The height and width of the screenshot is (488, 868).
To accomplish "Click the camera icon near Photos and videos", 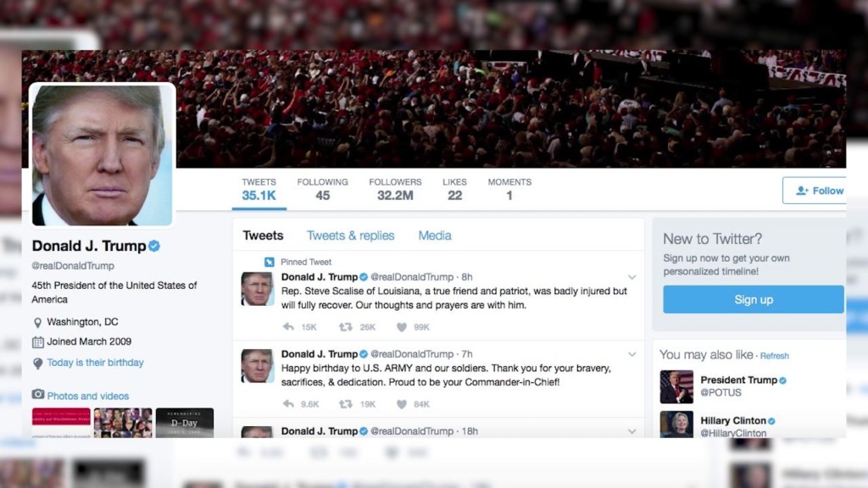I will [37, 395].
